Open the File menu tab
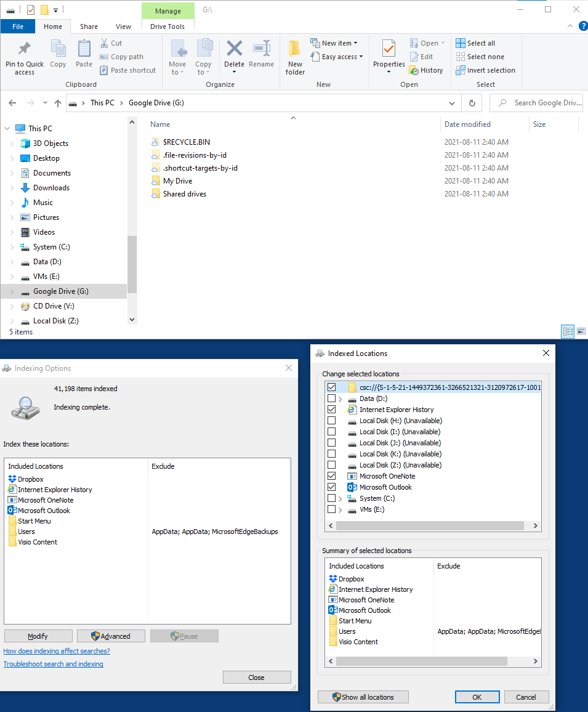This screenshot has width=588, height=712. pyautogui.click(x=18, y=26)
